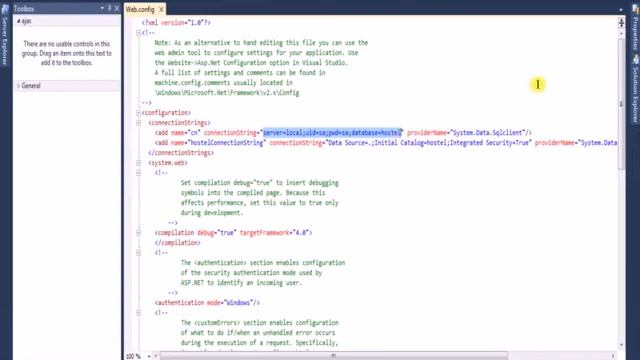Click the Properties tab icon

[x=636, y=9]
